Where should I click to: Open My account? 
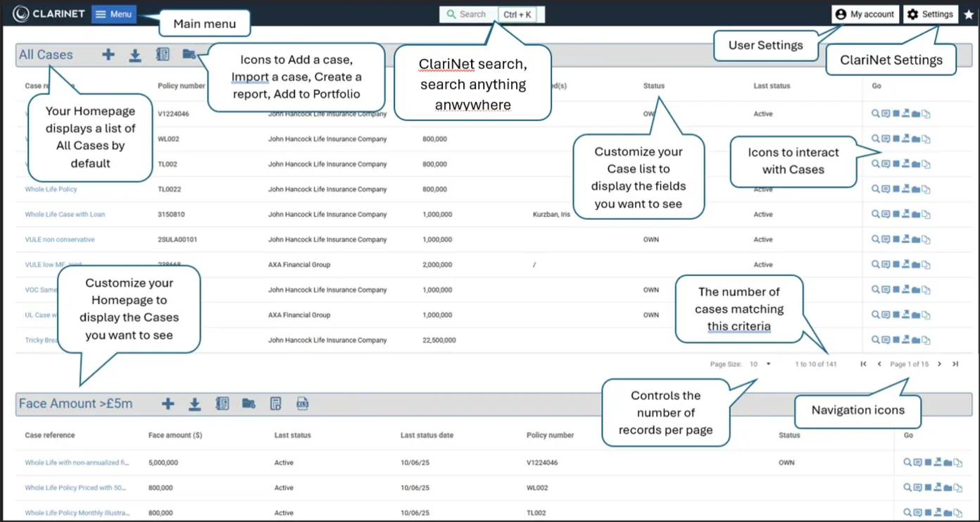coord(865,14)
